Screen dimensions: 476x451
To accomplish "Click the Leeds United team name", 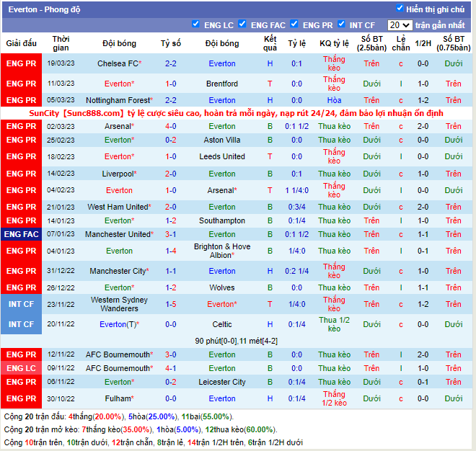I will (x=221, y=156).
